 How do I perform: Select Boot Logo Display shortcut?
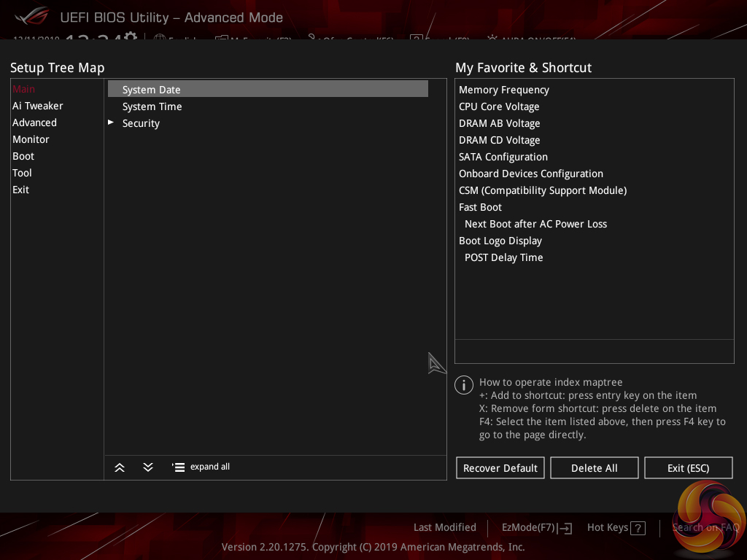(500, 241)
